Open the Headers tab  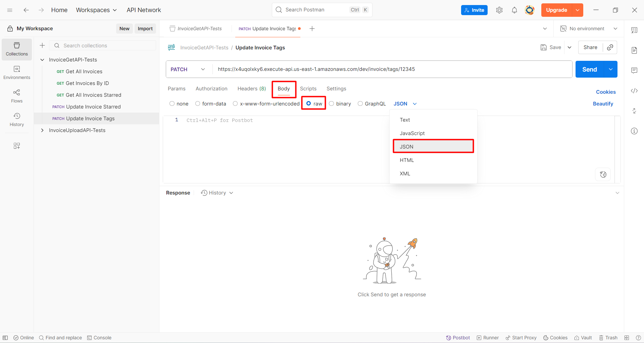[251, 89]
